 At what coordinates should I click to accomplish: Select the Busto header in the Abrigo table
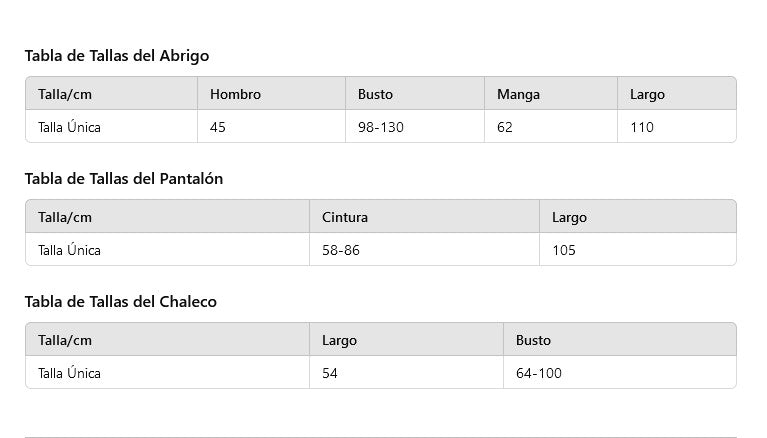(x=376, y=94)
